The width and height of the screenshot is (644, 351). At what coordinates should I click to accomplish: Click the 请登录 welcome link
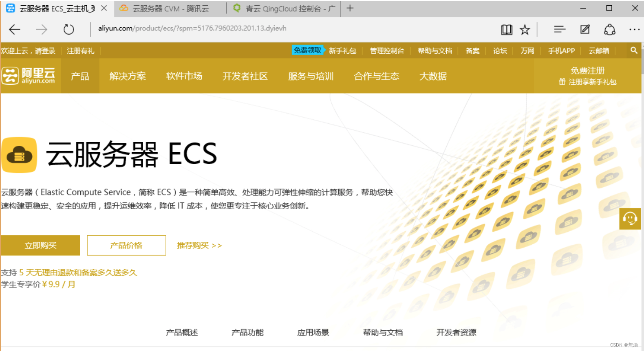[45, 51]
